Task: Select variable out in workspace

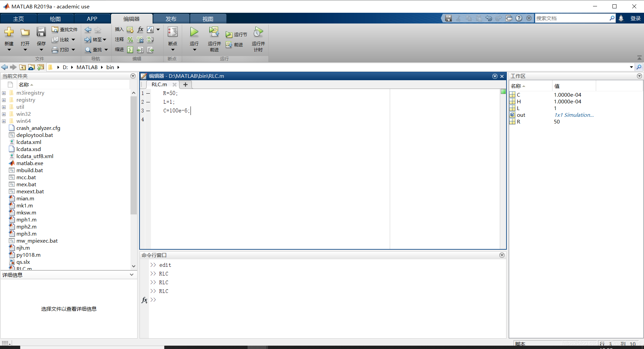Action: coord(521,115)
